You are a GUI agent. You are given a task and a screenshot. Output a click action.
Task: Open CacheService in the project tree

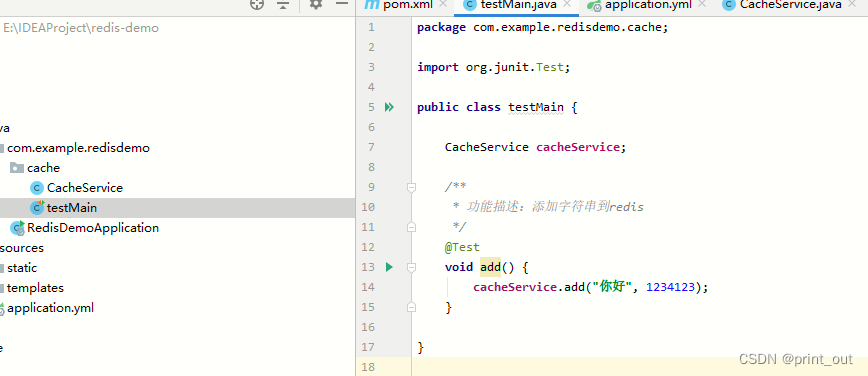point(85,188)
